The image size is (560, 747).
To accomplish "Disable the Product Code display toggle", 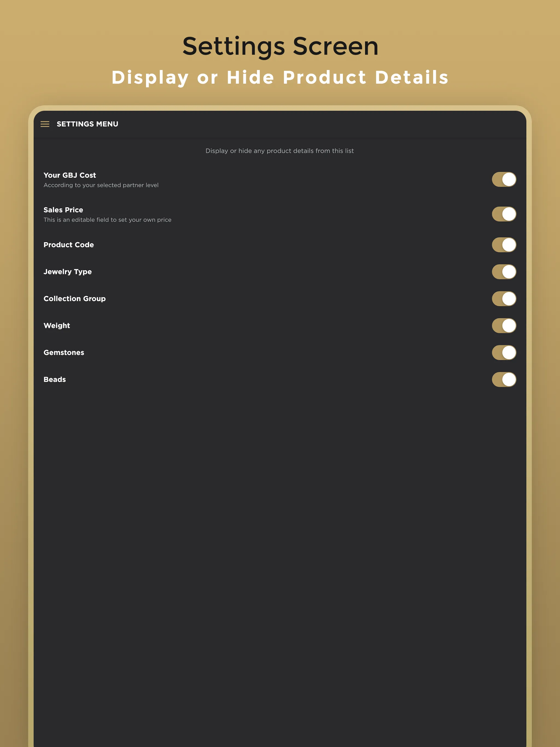I will pyautogui.click(x=503, y=244).
